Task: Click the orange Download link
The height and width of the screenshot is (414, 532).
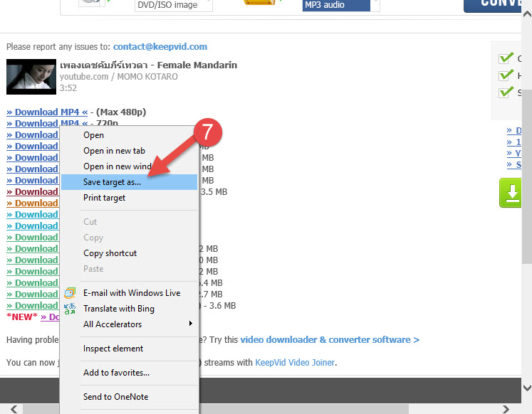Action: coord(33,203)
